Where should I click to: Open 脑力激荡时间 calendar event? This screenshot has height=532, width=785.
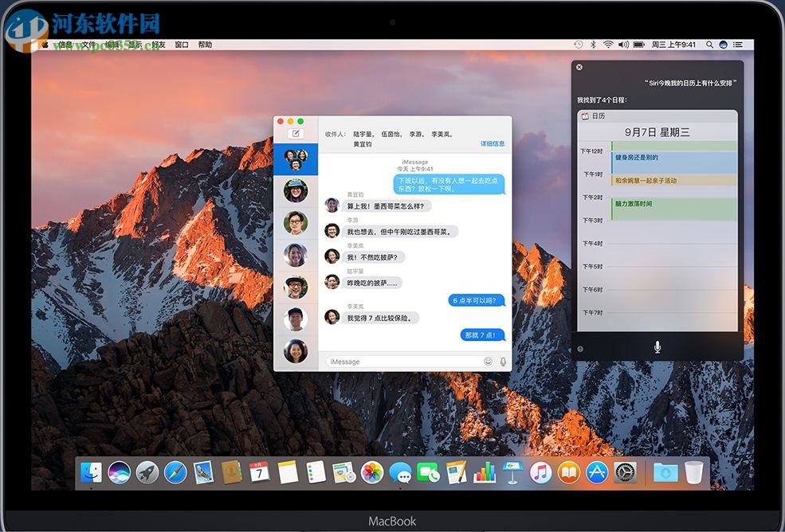[x=674, y=208]
